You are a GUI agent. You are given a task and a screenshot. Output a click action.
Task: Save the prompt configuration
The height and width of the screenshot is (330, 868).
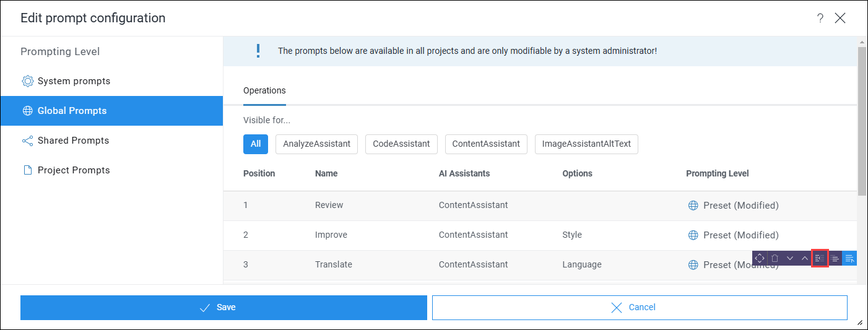click(224, 308)
